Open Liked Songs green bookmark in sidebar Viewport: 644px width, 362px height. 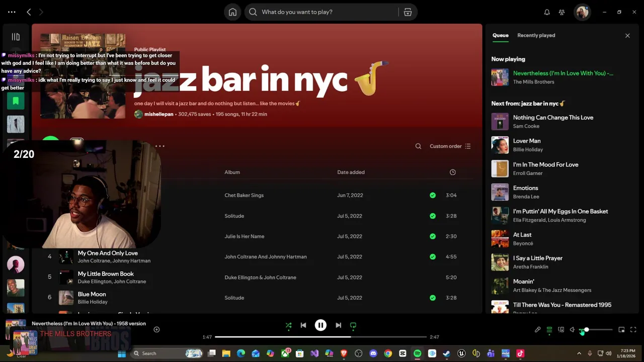[16, 101]
